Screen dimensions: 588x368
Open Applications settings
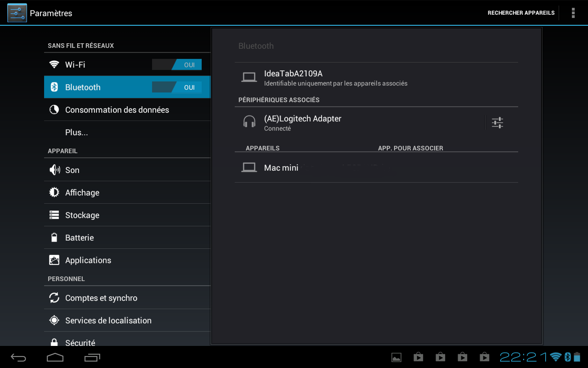coord(127,260)
